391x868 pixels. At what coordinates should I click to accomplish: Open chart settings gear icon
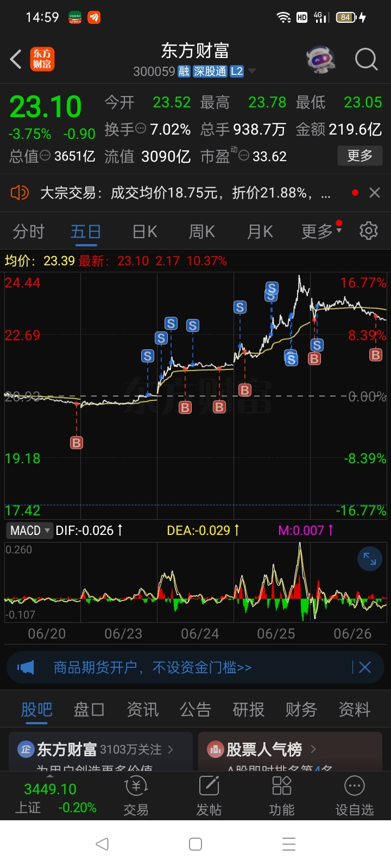(369, 231)
